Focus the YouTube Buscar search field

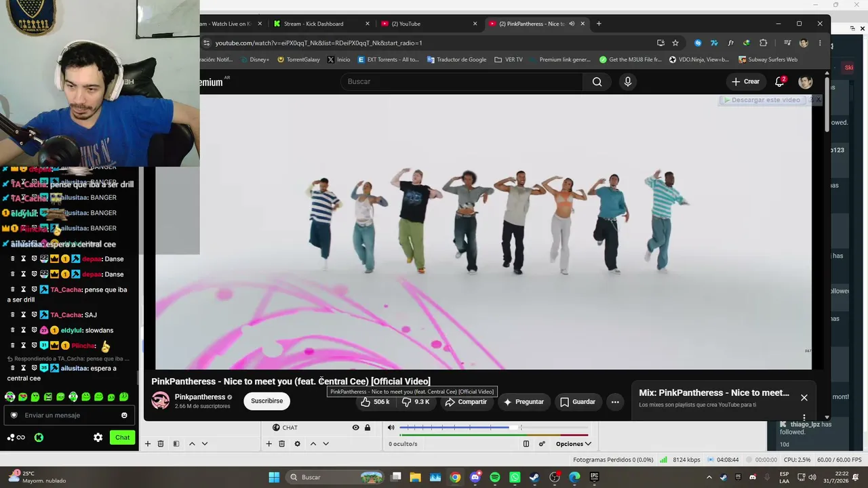(x=462, y=81)
